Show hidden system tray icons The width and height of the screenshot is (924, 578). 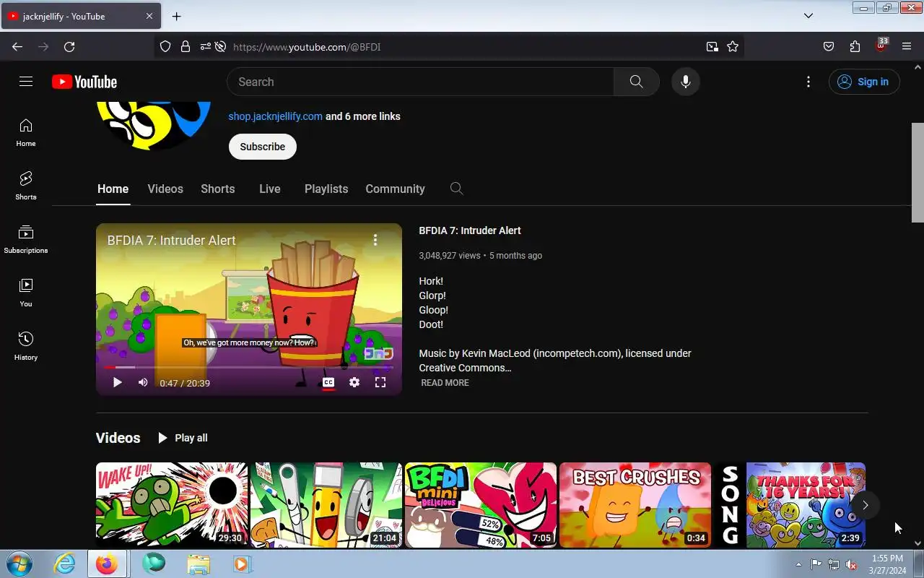coord(798,564)
